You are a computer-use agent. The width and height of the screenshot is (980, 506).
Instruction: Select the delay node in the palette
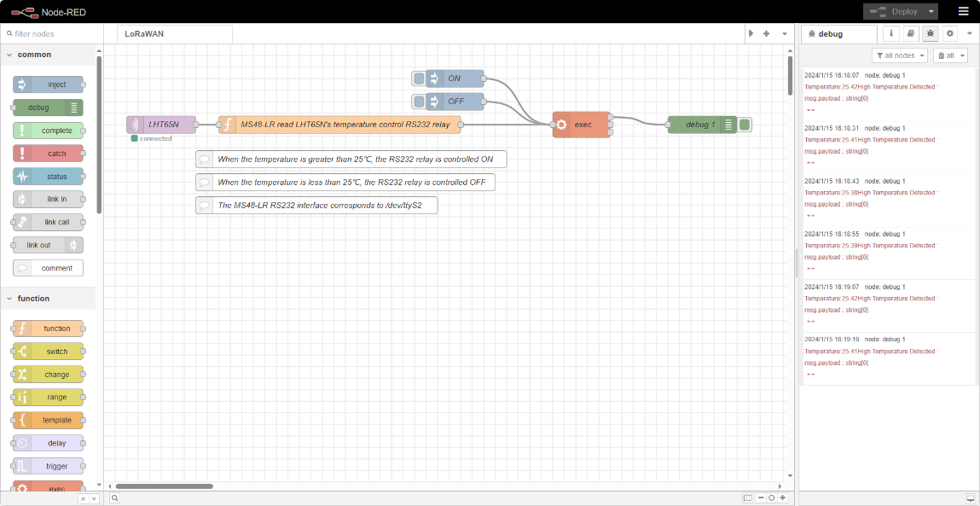click(x=48, y=443)
